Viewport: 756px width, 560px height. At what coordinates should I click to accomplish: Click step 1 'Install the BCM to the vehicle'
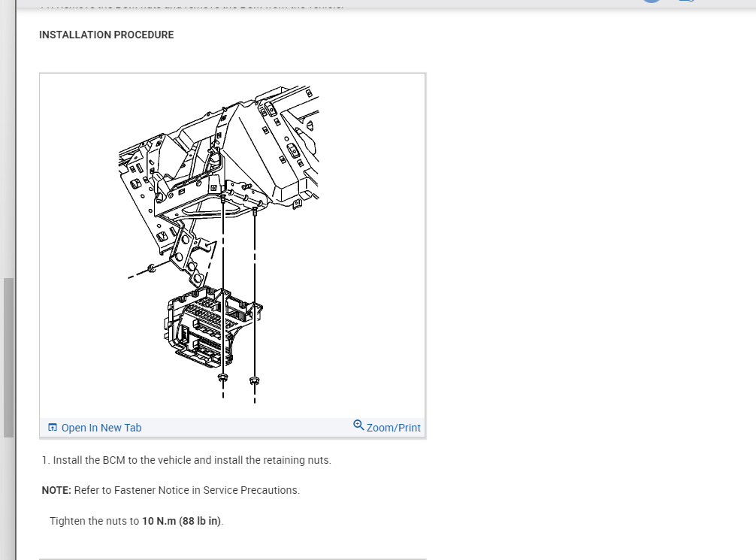[186, 460]
